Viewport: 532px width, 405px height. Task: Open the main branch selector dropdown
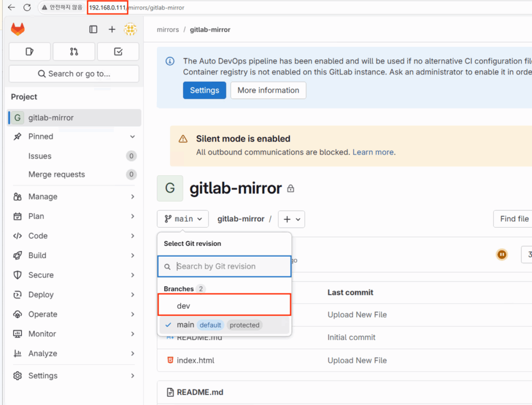point(183,219)
